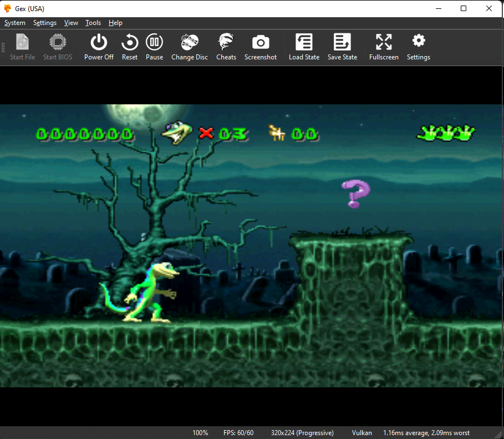The width and height of the screenshot is (504, 439).
Task: Power off the emulated console
Action: [99, 47]
